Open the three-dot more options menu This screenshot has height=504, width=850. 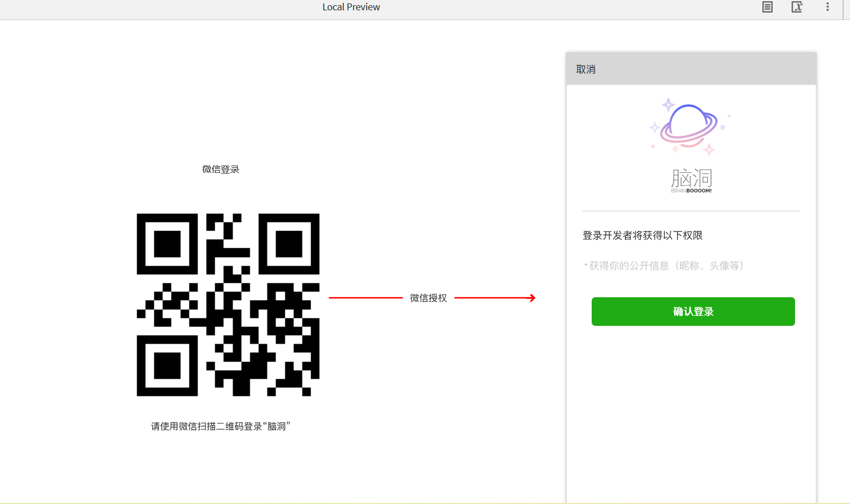[828, 7]
